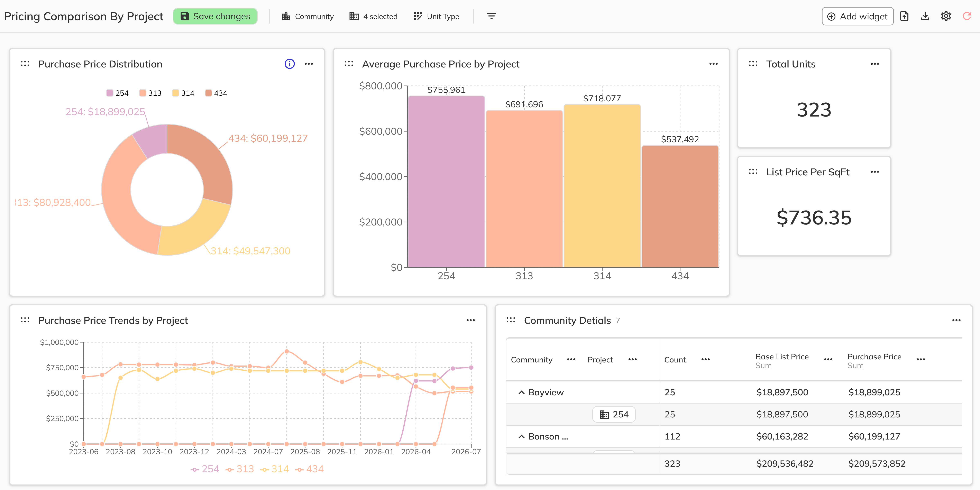Screen dimensions: 980x490
Task: Click the 254 bar in bar chart
Action: [x=446, y=182]
